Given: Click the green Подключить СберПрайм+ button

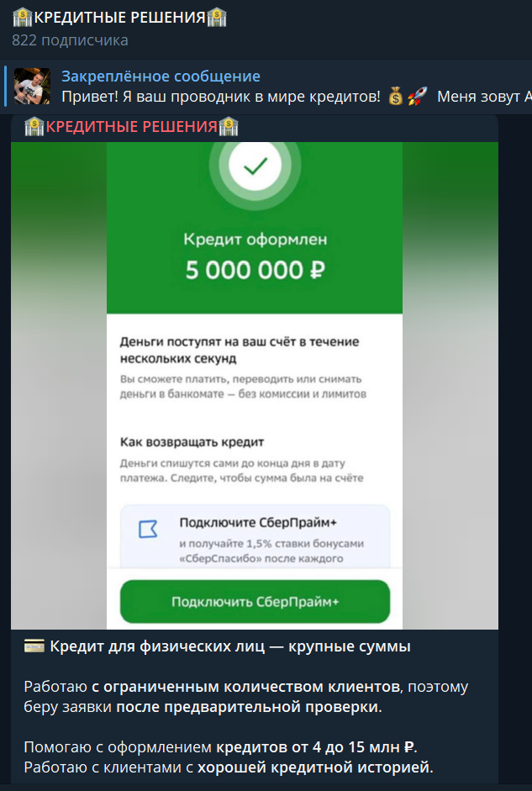Looking at the screenshot, I should (255, 601).
